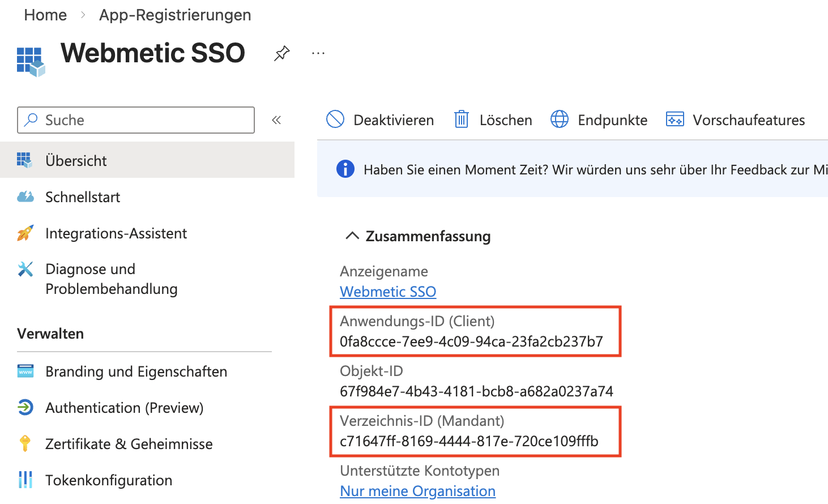The image size is (828, 504).
Task: Click the Übersicht grid icon
Action: click(x=26, y=160)
